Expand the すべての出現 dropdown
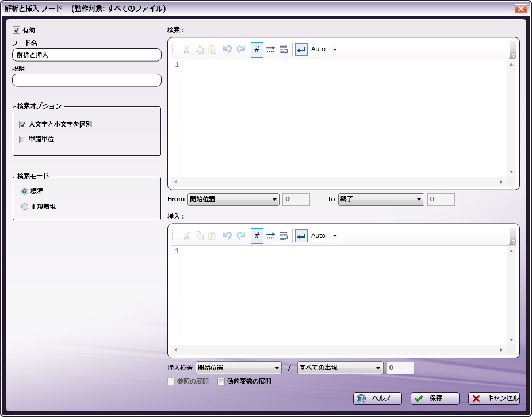The height and width of the screenshot is (417, 532). click(x=340, y=368)
